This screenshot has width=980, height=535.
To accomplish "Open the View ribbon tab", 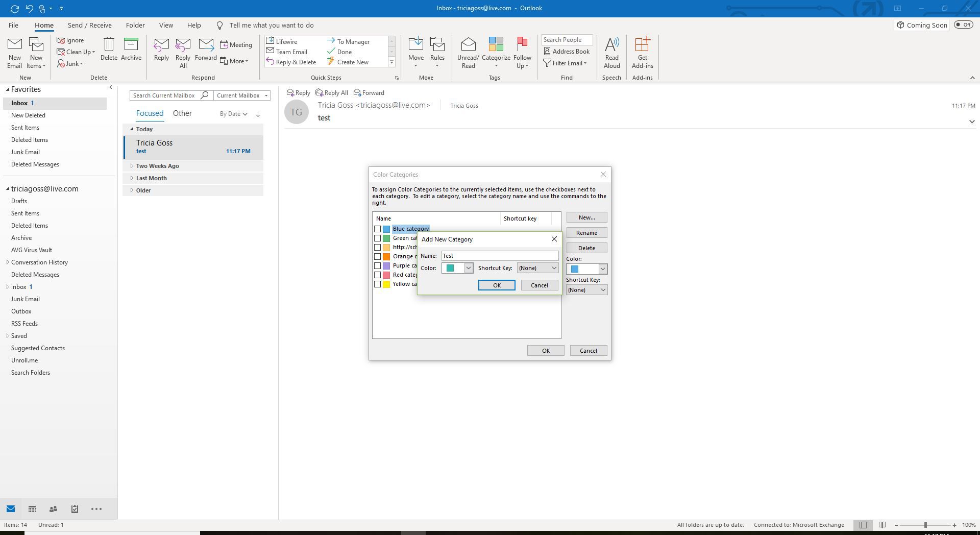I will click(166, 25).
